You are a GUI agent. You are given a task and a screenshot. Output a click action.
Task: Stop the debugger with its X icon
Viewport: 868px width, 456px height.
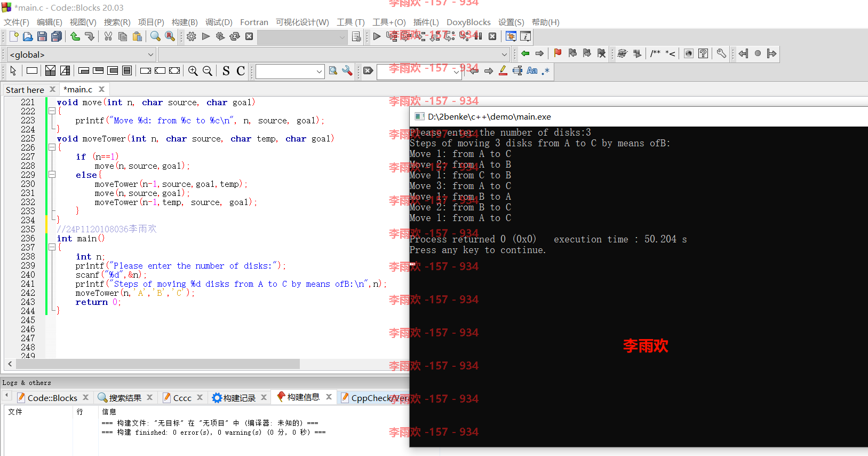click(492, 36)
